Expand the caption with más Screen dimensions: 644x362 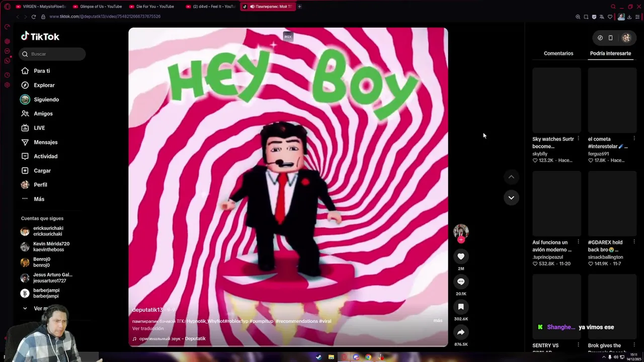pyautogui.click(x=438, y=320)
